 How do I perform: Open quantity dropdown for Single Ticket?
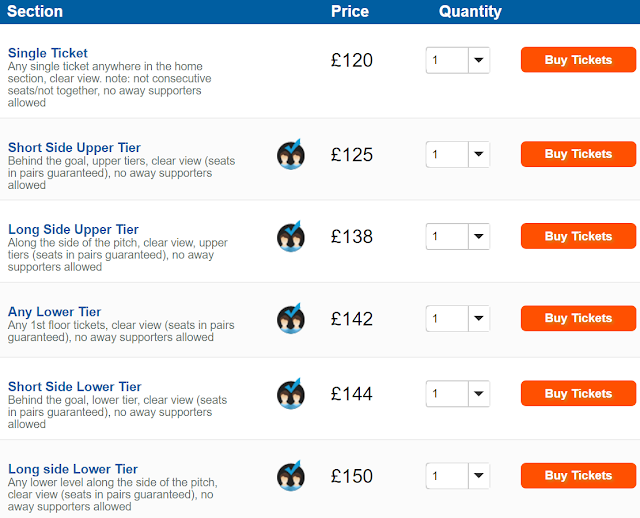tap(458, 60)
